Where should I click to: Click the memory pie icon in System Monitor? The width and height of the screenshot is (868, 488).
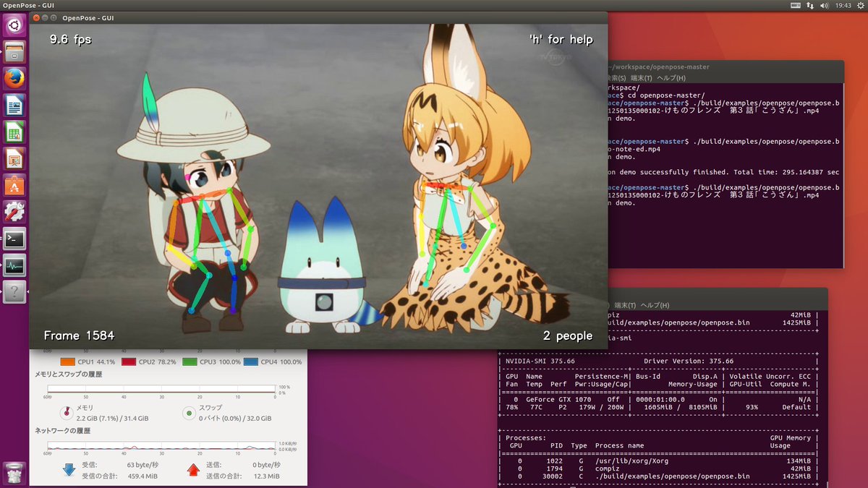point(66,413)
